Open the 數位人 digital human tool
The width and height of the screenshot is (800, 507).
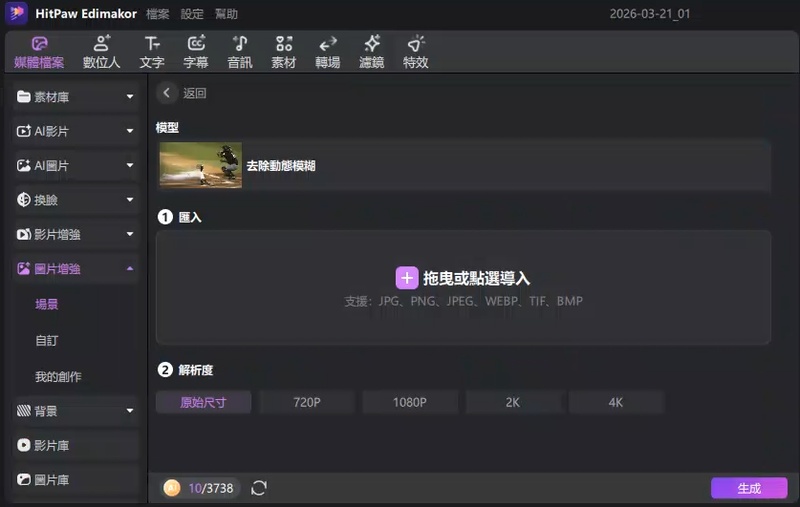point(102,52)
